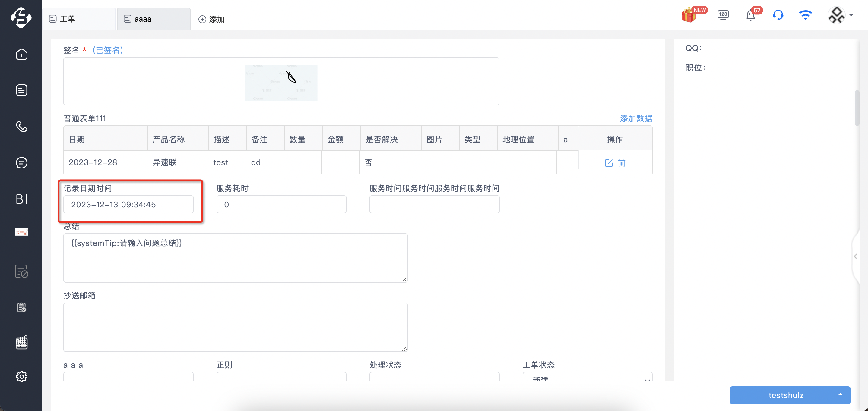Click the 服务耗时 input field

tap(281, 204)
